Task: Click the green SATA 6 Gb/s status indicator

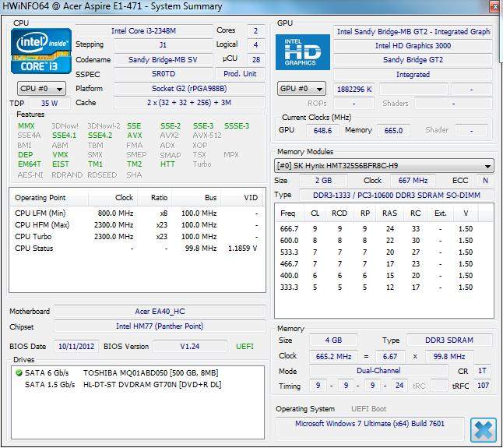Action: (x=19, y=373)
